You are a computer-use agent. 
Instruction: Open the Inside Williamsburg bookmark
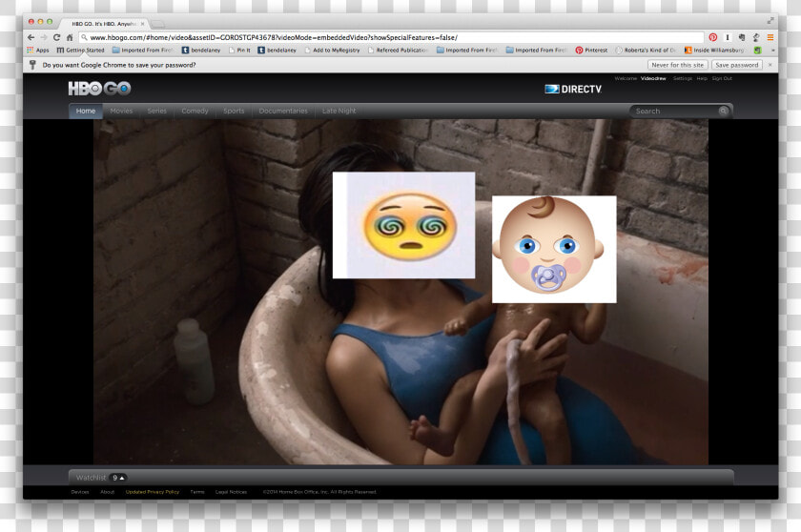tap(714, 50)
